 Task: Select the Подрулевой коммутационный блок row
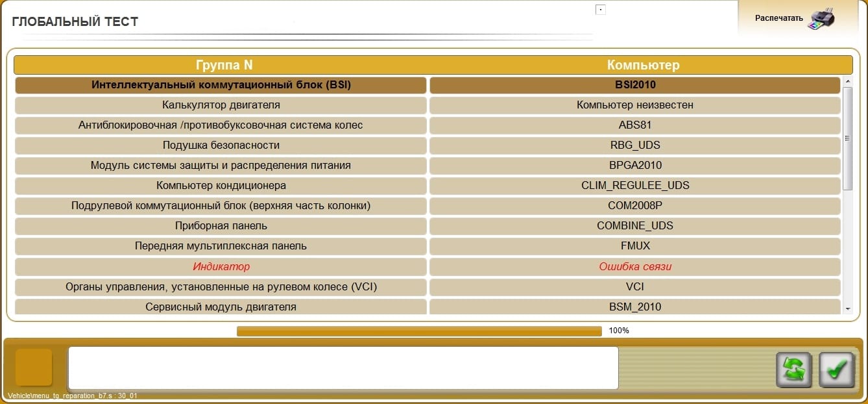[221, 206]
